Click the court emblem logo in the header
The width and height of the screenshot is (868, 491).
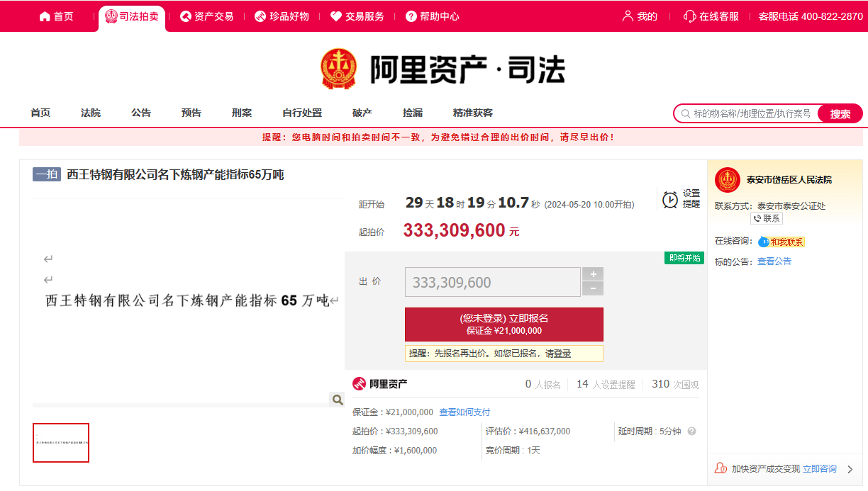pos(338,69)
